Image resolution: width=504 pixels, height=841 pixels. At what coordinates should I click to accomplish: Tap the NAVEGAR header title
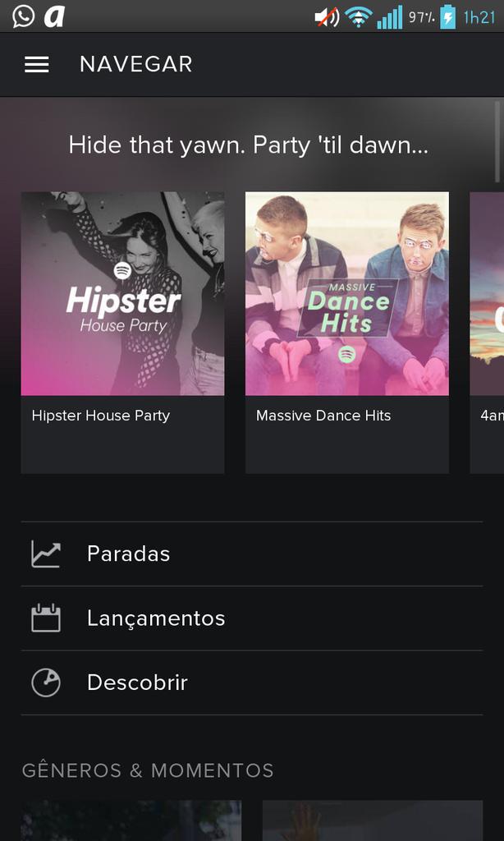(135, 64)
